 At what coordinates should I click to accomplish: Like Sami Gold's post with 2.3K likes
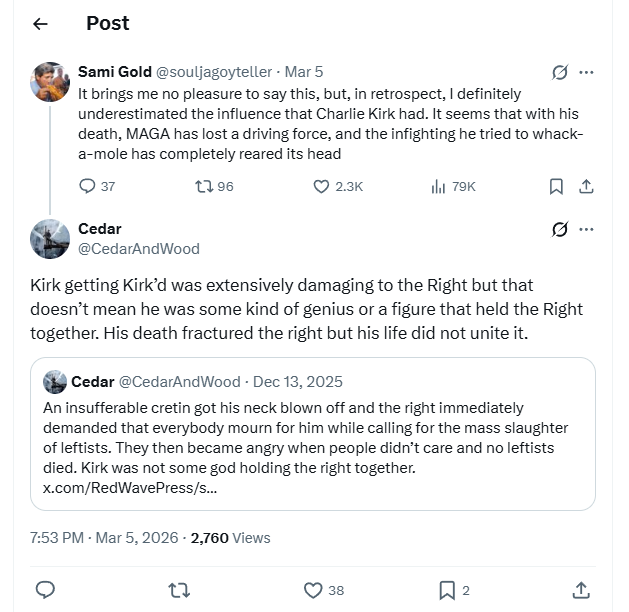click(x=338, y=186)
